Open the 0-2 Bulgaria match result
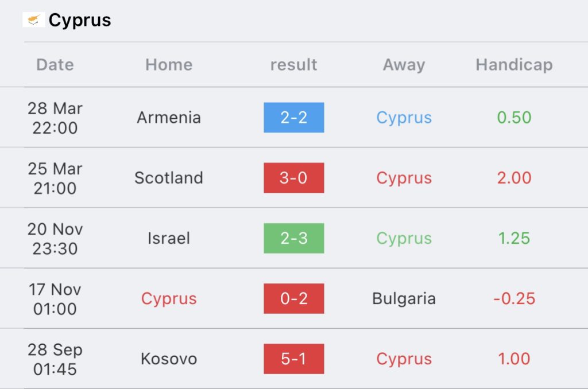 pos(293,298)
